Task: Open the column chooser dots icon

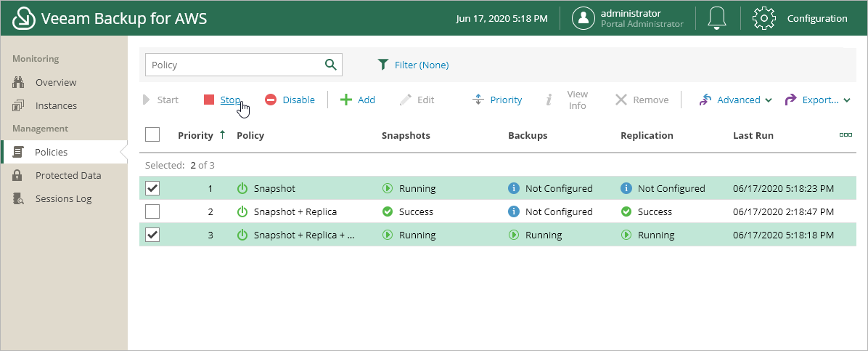Action: (846, 134)
